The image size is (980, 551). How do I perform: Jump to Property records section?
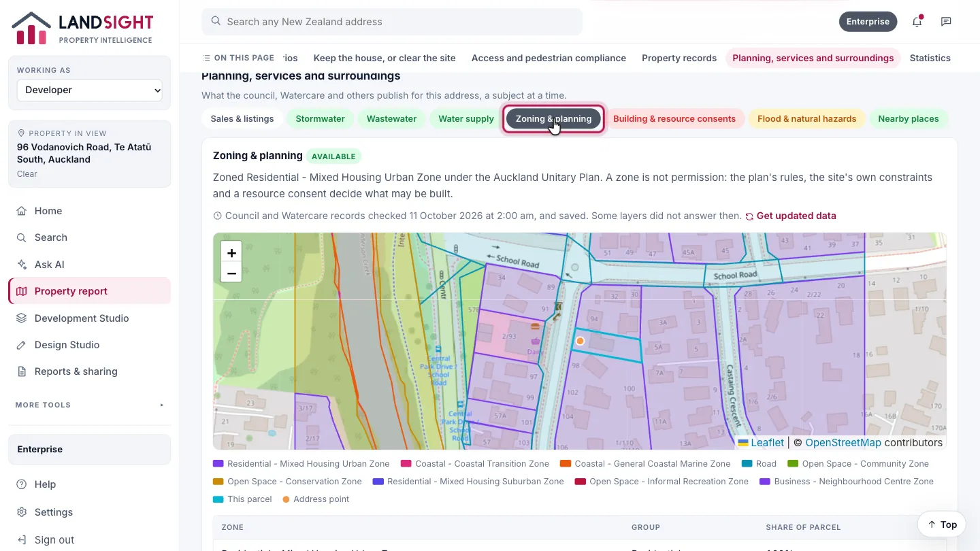(x=679, y=58)
